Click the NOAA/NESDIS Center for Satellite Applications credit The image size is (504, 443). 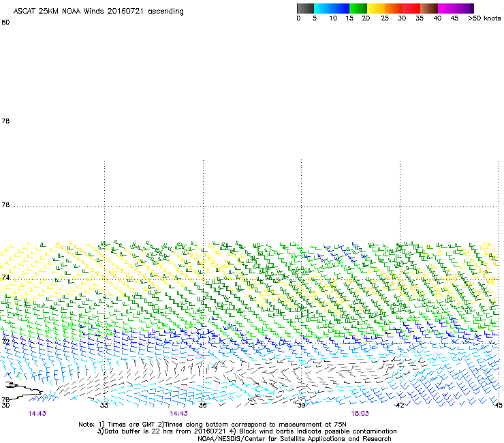294,439
